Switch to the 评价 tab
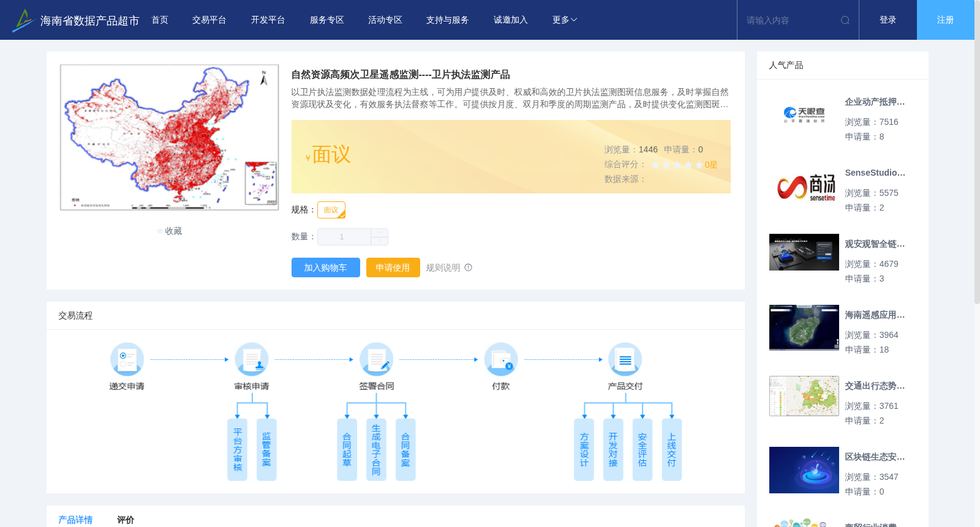 [126, 520]
